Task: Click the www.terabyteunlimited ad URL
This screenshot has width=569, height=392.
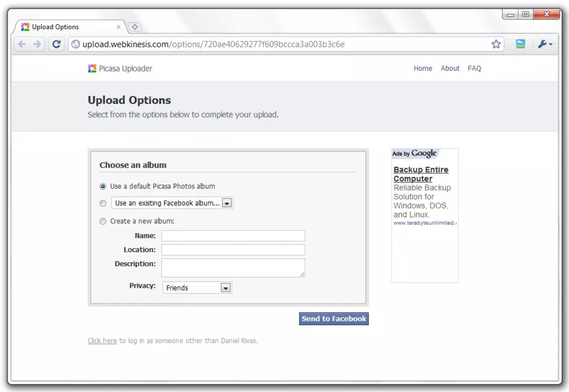Action: click(425, 223)
